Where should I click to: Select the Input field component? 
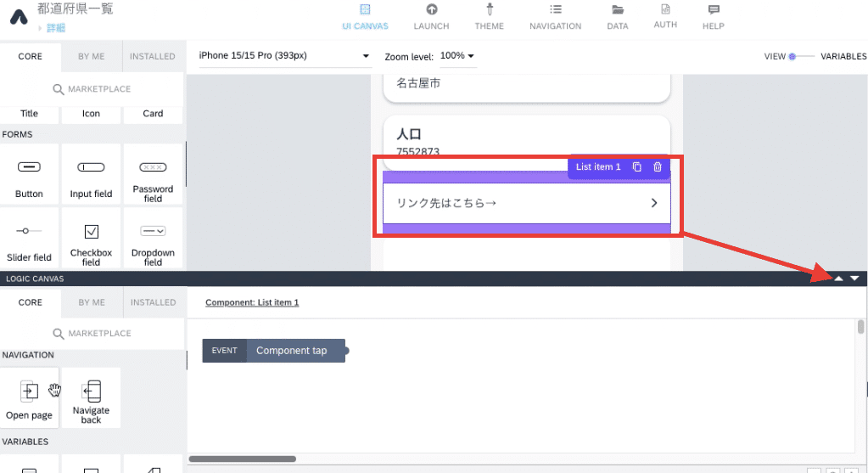point(91,174)
